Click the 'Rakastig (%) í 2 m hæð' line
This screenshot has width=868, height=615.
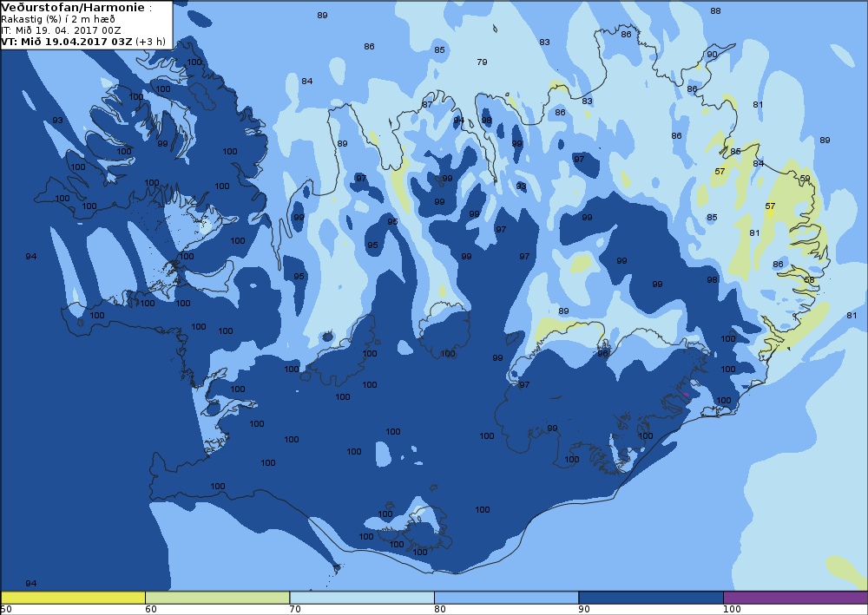pyautogui.click(x=58, y=19)
